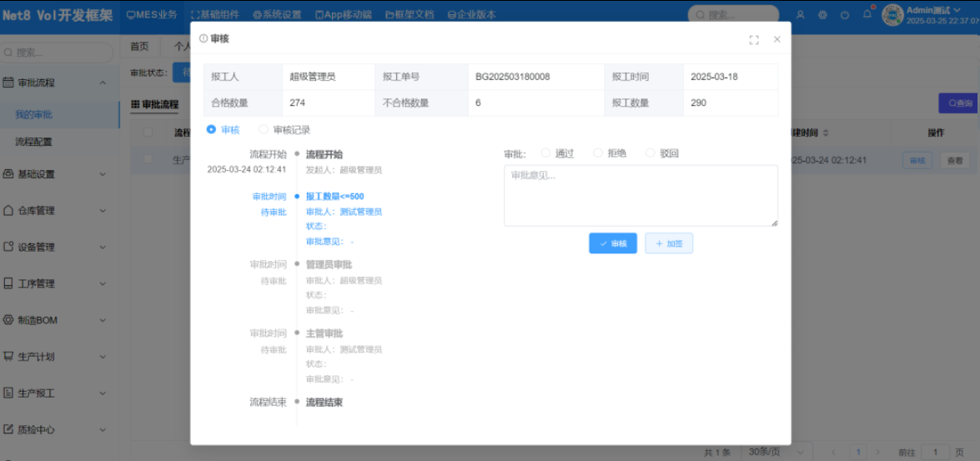Click the 生产报工 icon in the sidebar
Viewport: 980px width, 461px height.
pos(8,393)
